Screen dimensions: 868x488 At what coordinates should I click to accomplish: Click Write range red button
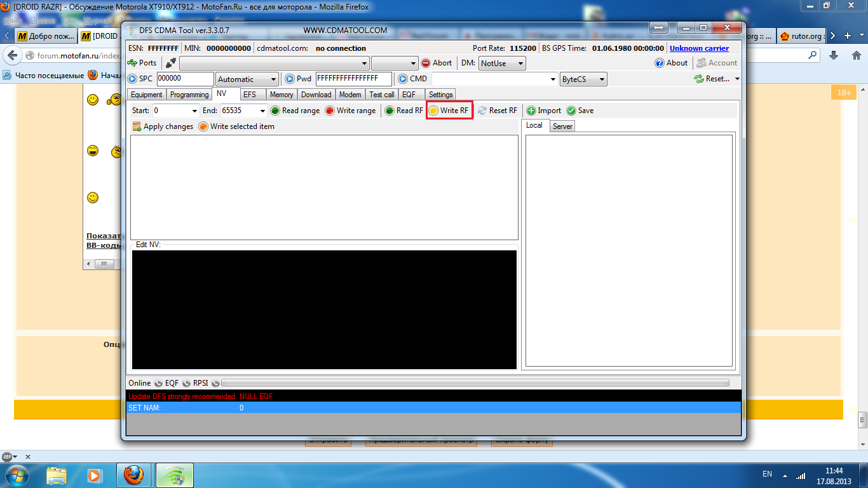pos(350,111)
